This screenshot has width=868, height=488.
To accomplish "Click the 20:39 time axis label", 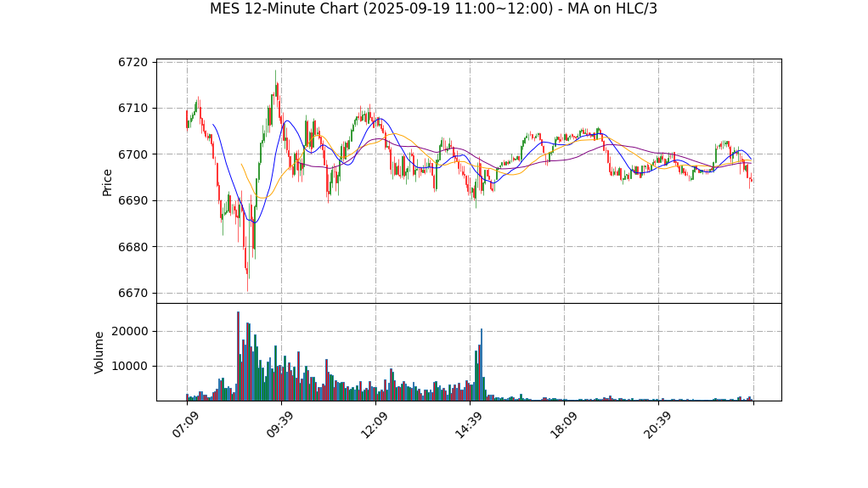I will point(657,425).
